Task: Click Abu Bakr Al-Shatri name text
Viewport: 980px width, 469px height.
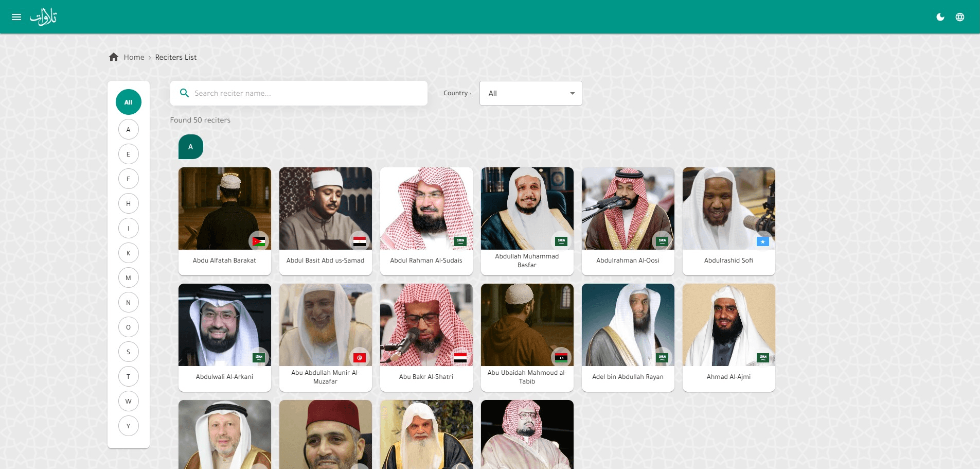Action: point(426,377)
